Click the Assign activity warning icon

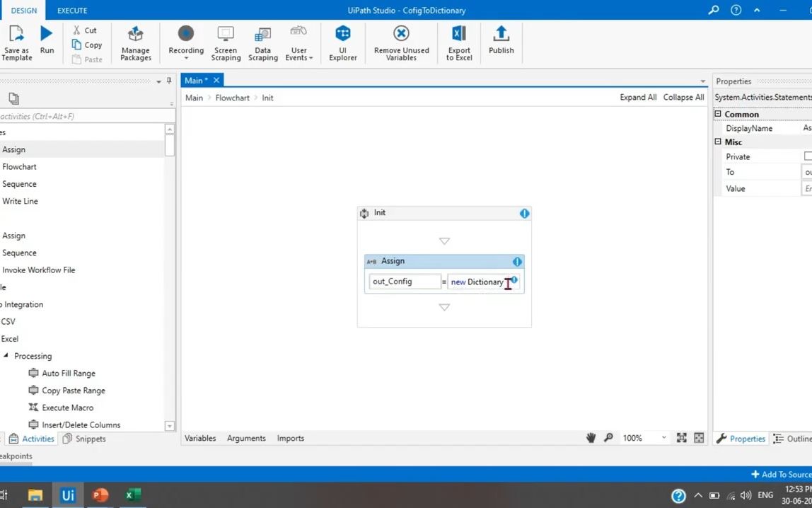[517, 262]
